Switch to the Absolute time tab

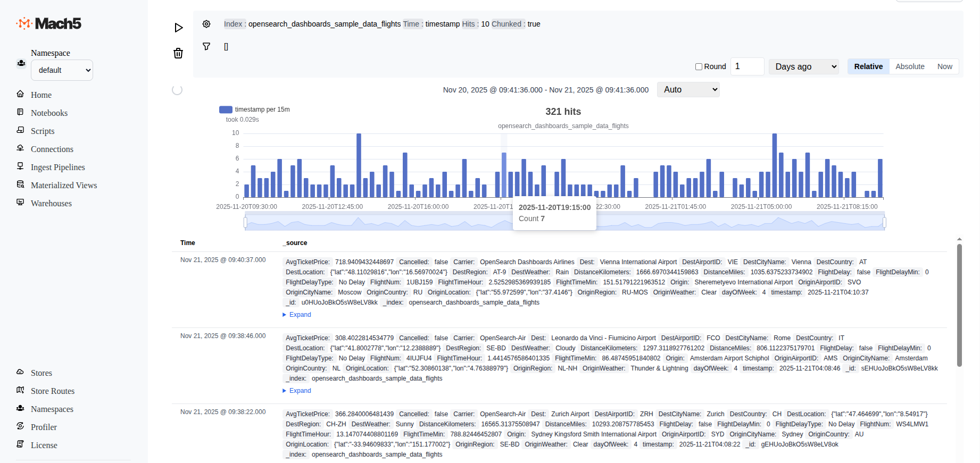909,66
